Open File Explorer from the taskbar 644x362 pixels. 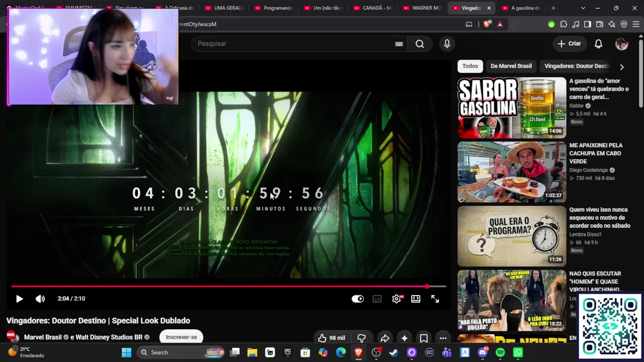tap(253, 352)
